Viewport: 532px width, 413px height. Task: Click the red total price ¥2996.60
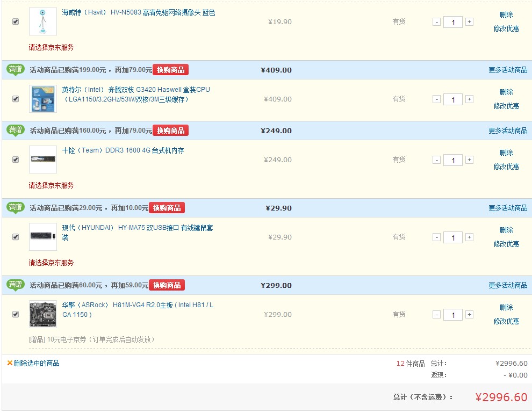(x=501, y=397)
